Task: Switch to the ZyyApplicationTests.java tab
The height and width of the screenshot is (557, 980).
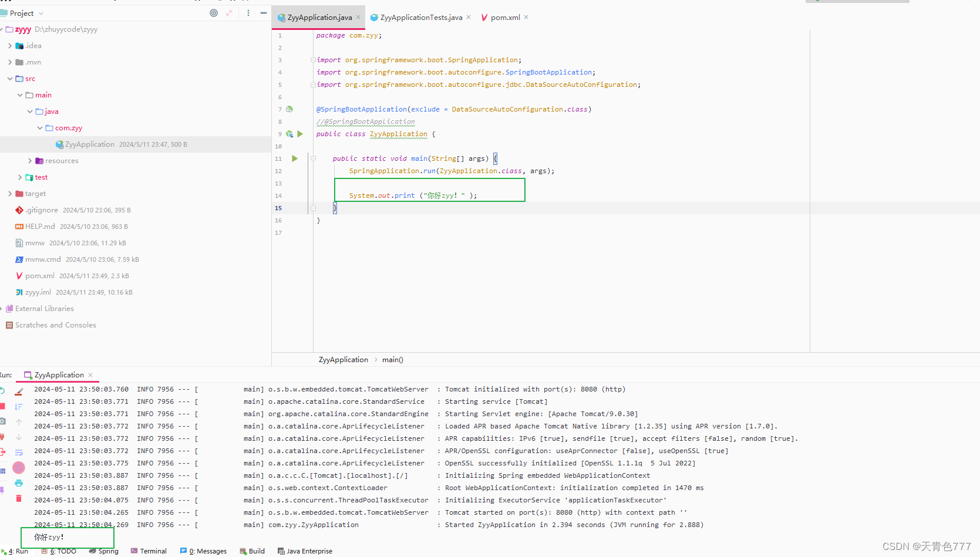Action: coord(419,17)
